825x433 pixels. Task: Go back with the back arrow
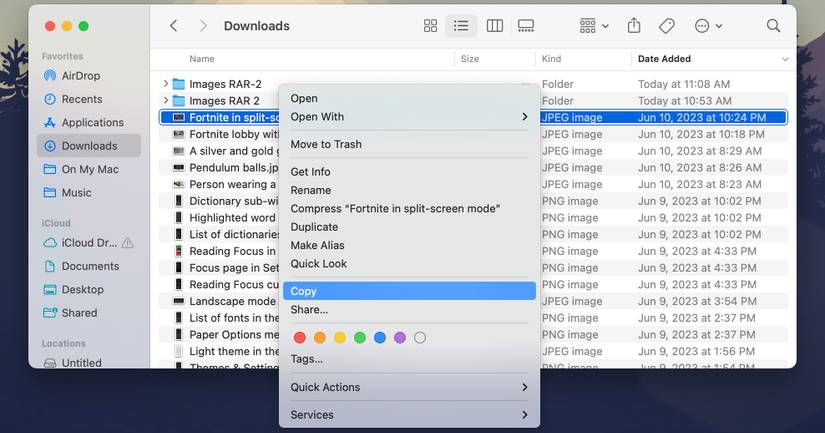[174, 26]
